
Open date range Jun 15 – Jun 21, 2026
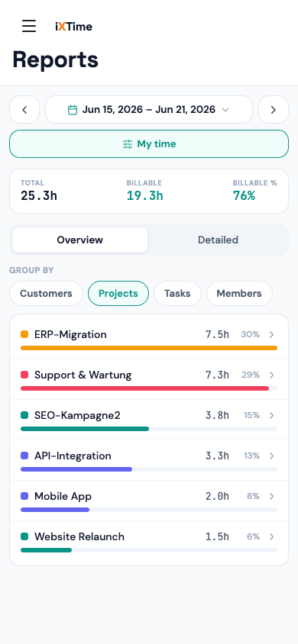coord(149,110)
